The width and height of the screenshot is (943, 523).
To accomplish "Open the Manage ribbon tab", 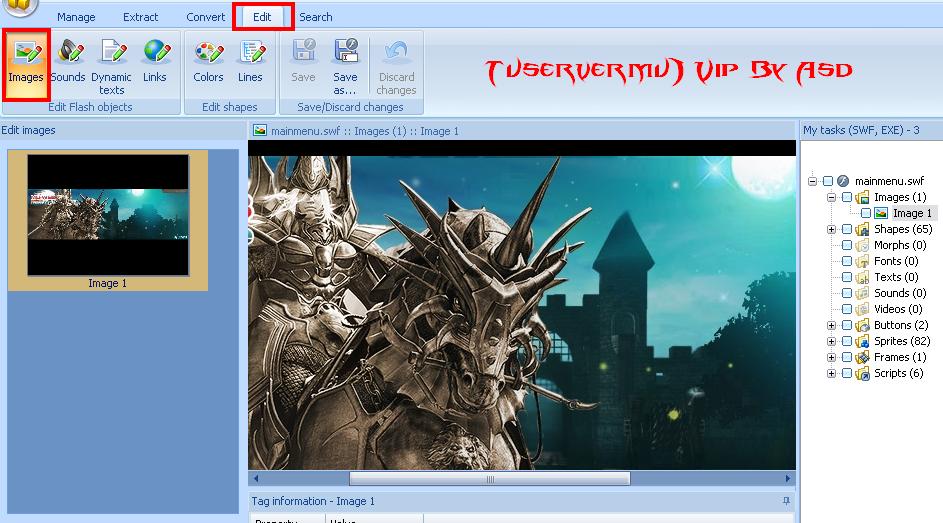I will 76,17.
